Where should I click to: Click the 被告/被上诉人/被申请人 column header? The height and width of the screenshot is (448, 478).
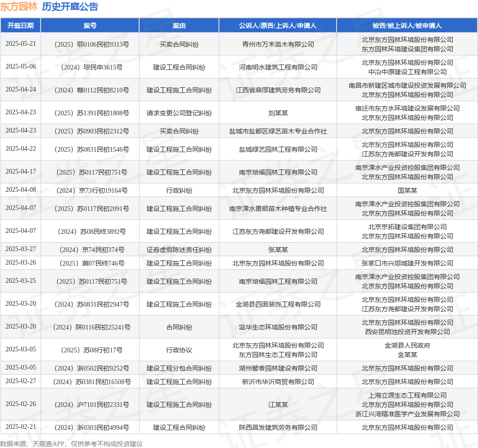(407, 26)
